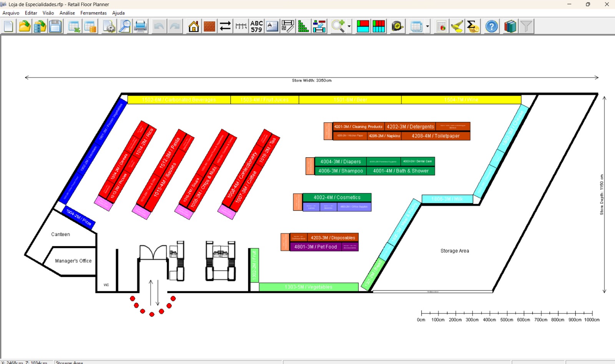Click the table view grid icon

click(416, 27)
